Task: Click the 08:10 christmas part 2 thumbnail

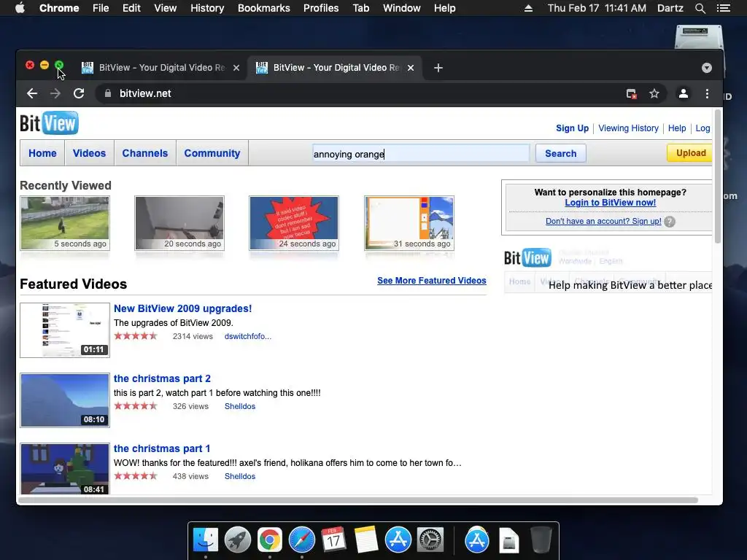Action: pos(65,400)
